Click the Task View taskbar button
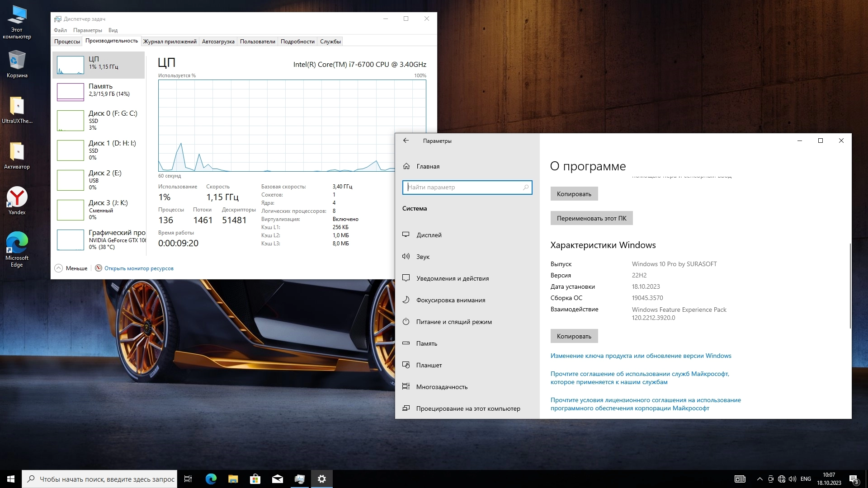Viewport: 868px width, 488px height. 188,479
